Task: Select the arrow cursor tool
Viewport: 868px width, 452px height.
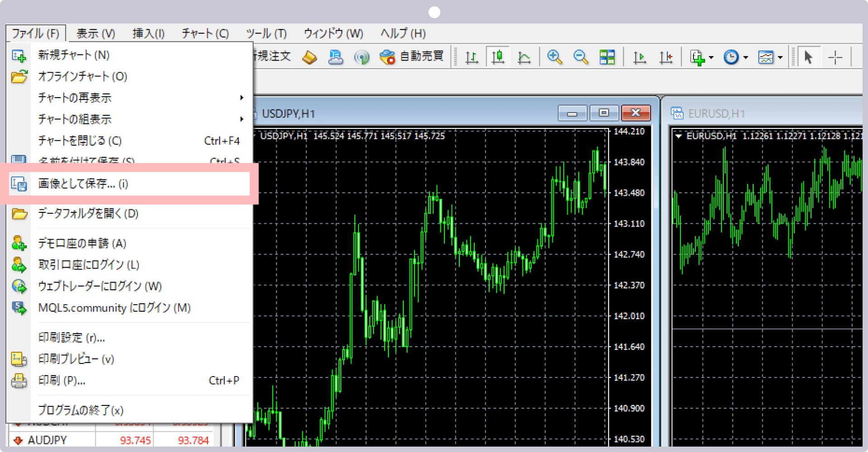Action: [x=808, y=57]
